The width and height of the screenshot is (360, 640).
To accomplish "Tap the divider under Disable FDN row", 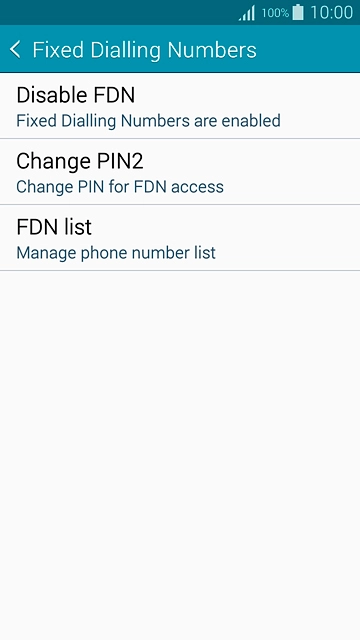I will (x=180, y=138).
